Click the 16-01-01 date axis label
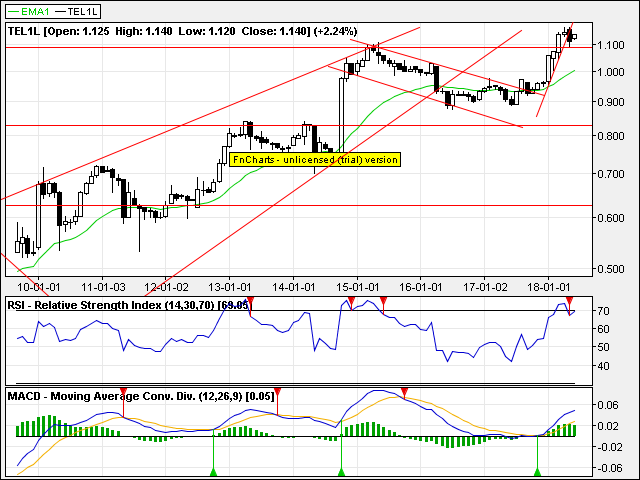640x480 pixels. click(420, 287)
